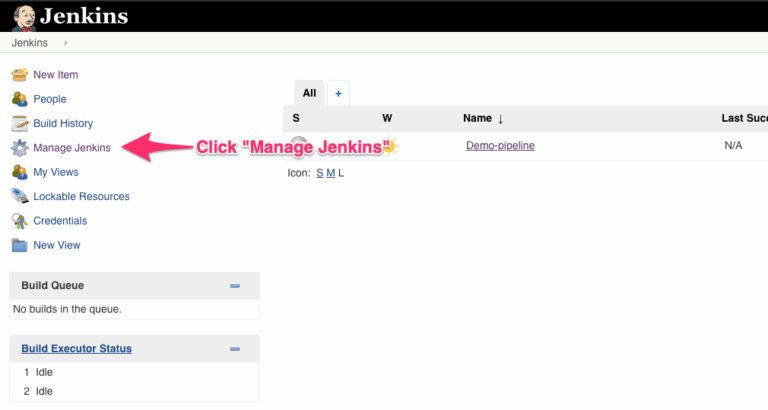Click the Build History notepad icon
The height and width of the screenshot is (410, 768).
coord(19,124)
